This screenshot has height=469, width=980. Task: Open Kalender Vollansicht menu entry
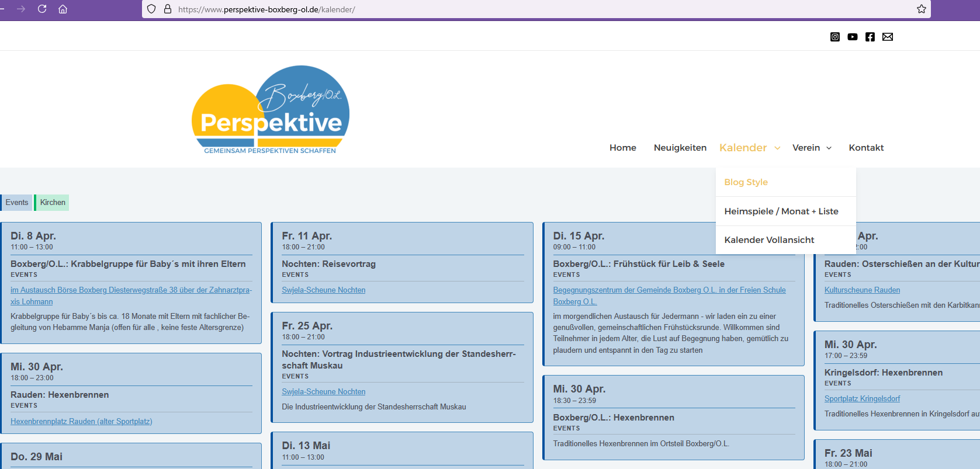(769, 240)
